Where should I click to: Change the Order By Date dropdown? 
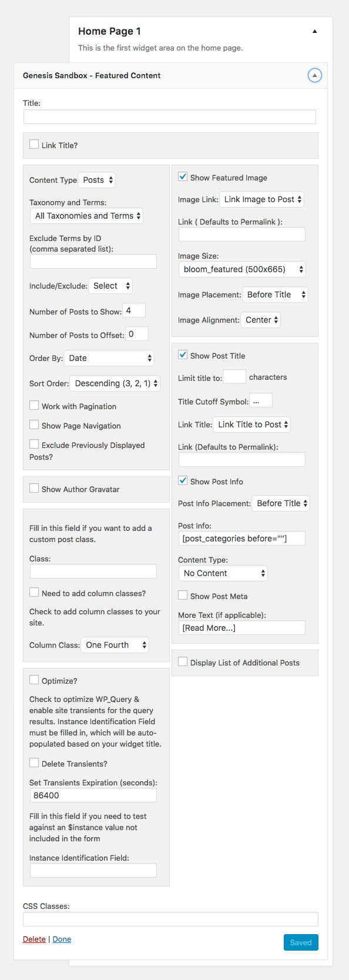(x=109, y=358)
